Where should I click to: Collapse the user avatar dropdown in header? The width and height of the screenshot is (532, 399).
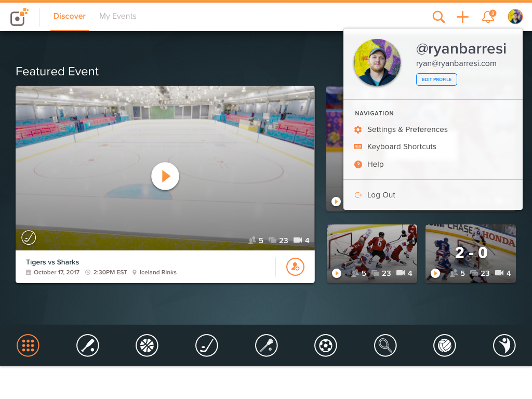515,17
